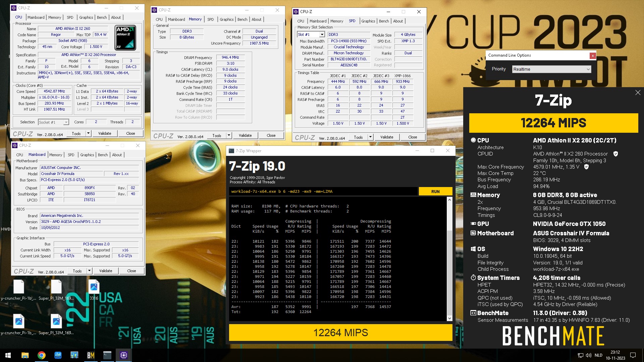Click the Core Speed value 4542.87 MHz

[54, 91]
